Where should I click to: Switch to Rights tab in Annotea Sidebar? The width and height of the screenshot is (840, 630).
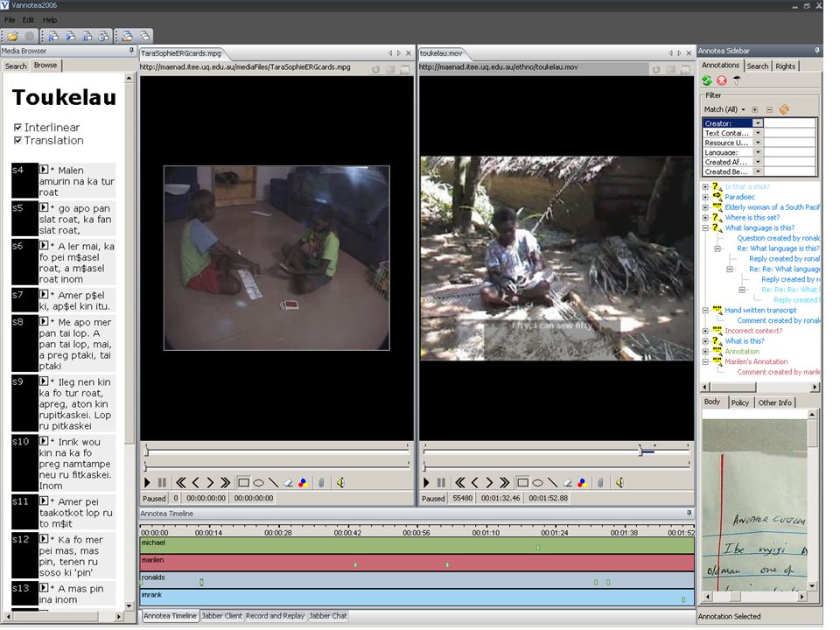pos(786,66)
